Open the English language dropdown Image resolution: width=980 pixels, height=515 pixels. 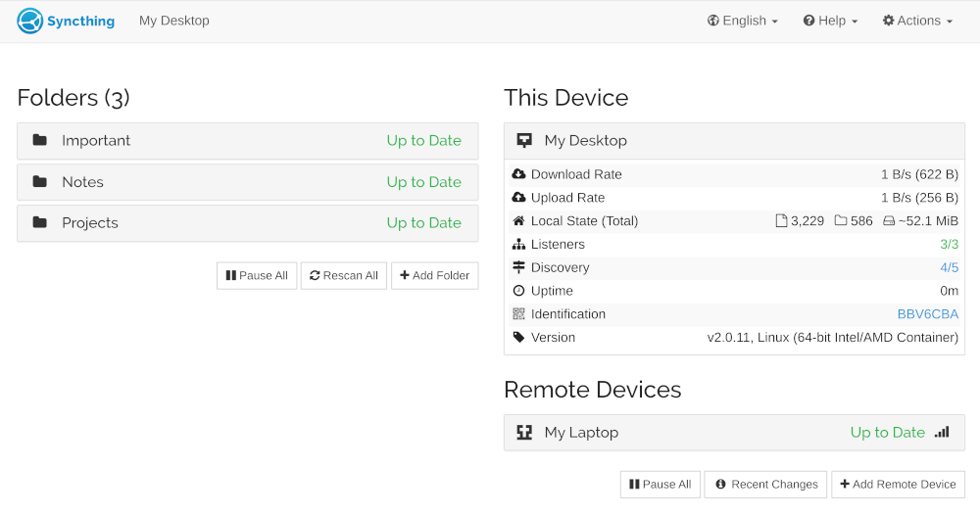[743, 21]
